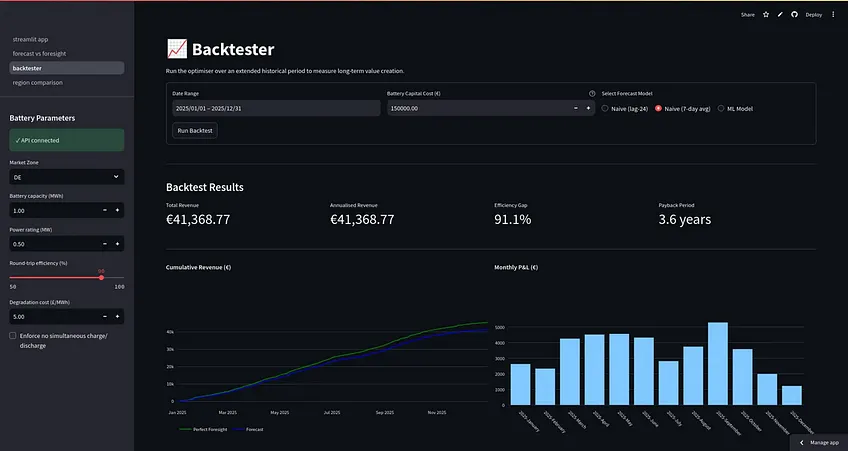The height and width of the screenshot is (451, 848).
Task: Decrease Degradation cost with minus button
Action: [x=105, y=316]
